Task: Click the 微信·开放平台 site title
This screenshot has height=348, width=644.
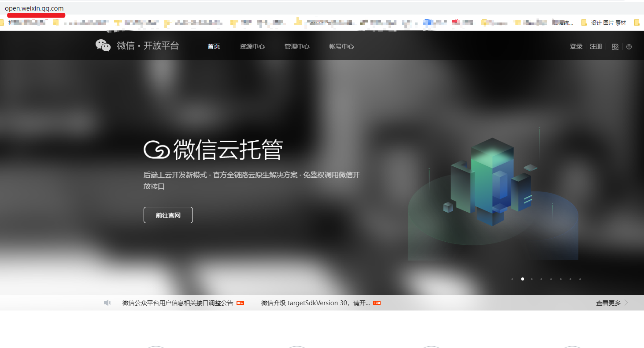Action: click(x=148, y=45)
